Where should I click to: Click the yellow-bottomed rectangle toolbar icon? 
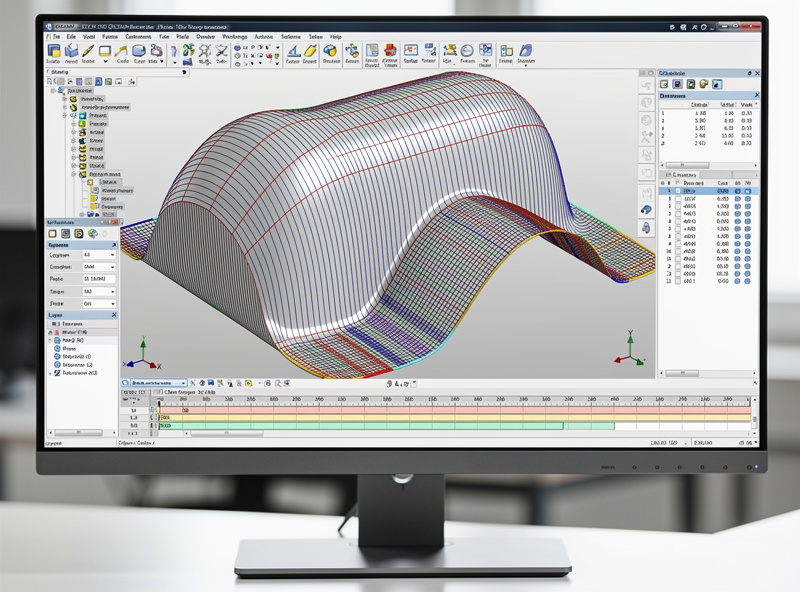click(105, 51)
